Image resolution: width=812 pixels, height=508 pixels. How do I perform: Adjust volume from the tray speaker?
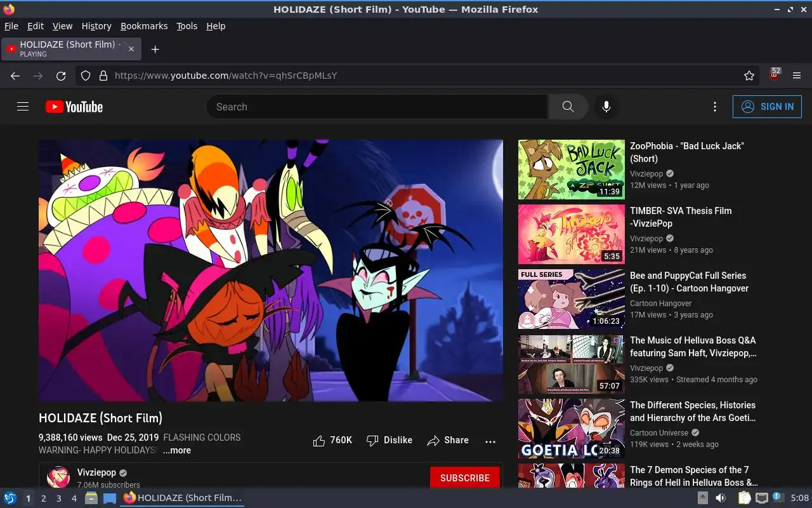coord(721,498)
